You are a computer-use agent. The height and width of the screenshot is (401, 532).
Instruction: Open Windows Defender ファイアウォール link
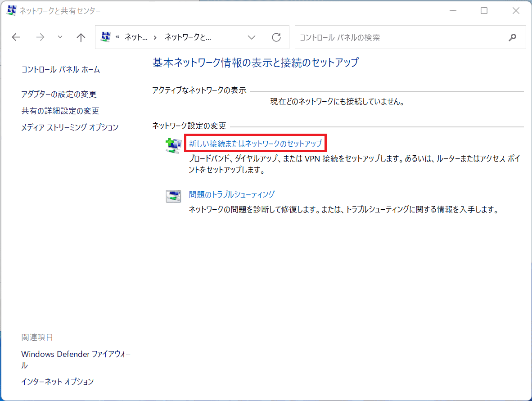(x=76, y=354)
